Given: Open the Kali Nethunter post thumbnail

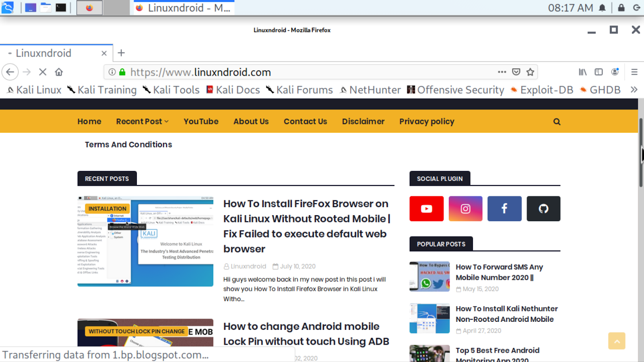Looking at the screenshot, I should (429, 318).
